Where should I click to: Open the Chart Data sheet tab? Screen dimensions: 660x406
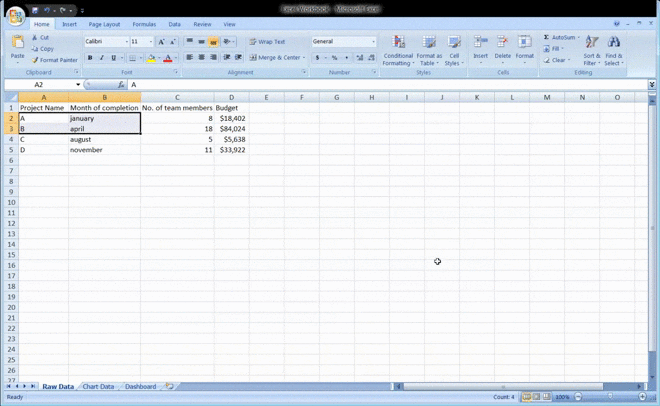click(98, 386)
